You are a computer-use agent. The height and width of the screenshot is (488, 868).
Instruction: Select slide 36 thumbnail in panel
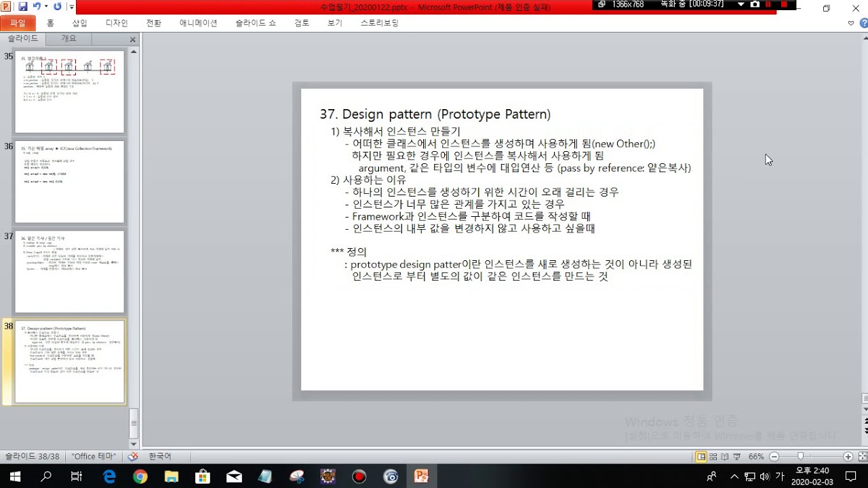point(69,182)
